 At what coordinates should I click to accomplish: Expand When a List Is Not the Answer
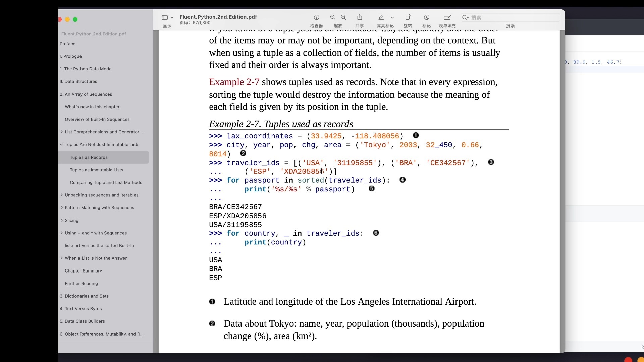pyautogui.click(x=61, y=258)
